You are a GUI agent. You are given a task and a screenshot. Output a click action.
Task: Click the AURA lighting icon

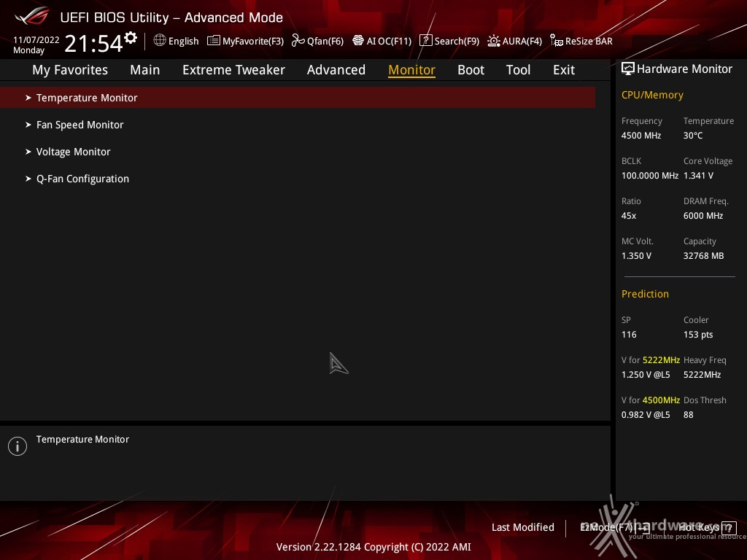tap(494, 41)
